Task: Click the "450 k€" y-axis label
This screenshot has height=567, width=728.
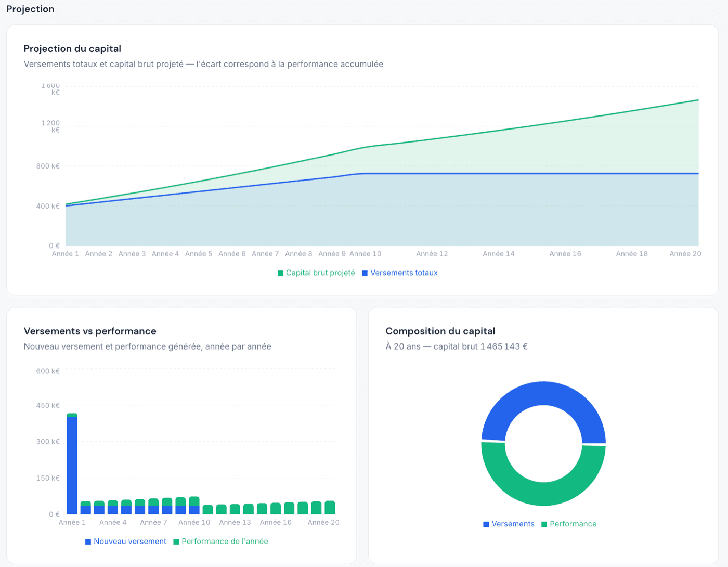Action: point(48,405)
